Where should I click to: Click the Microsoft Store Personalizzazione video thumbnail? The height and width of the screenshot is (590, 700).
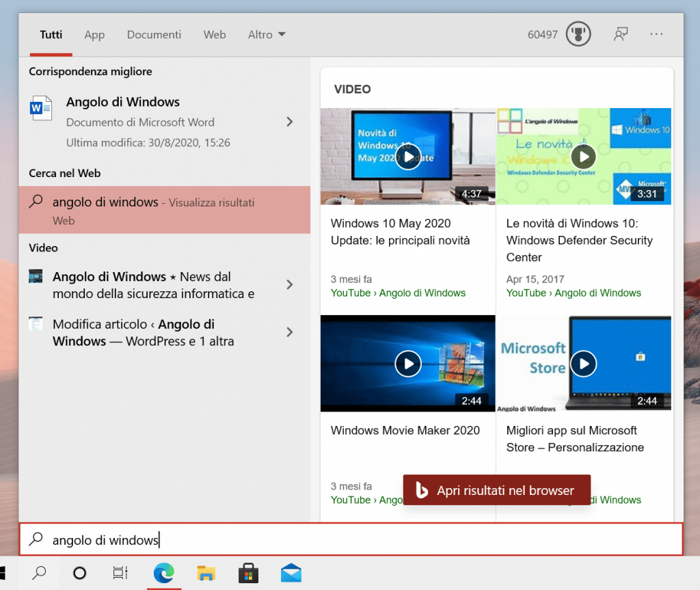point(584,363)
